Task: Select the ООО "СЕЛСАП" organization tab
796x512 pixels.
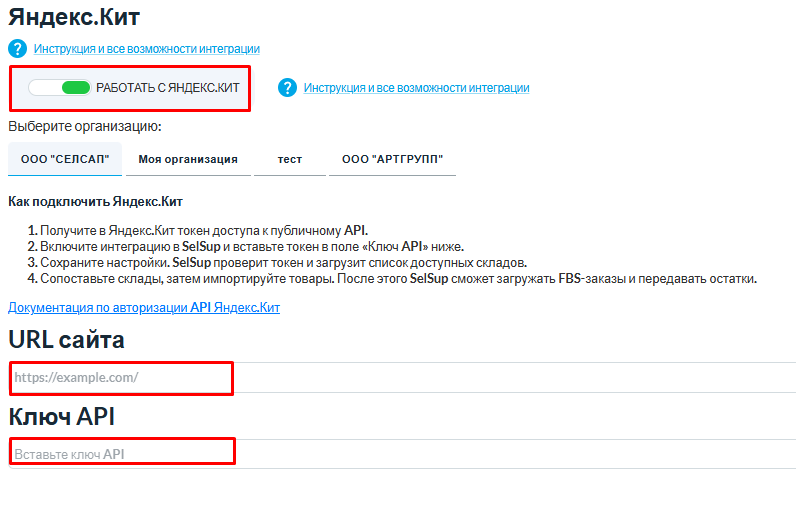Action: [x=65, y=159]
